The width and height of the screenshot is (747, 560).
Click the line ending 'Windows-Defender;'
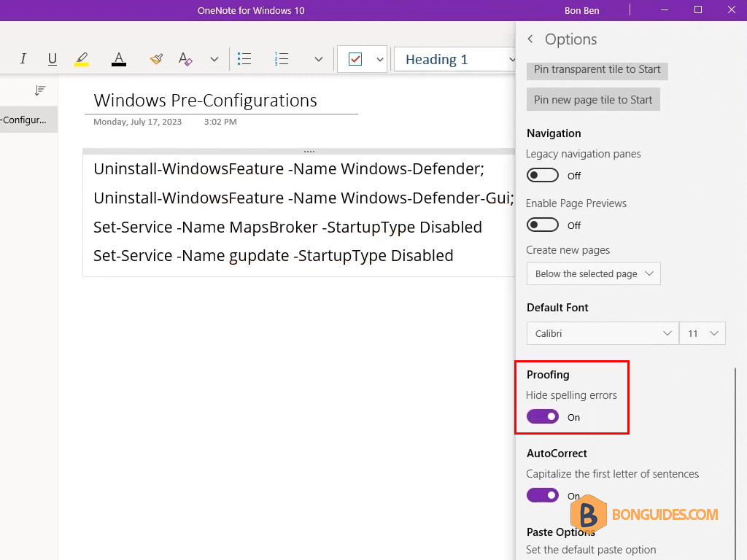[289, 169]
